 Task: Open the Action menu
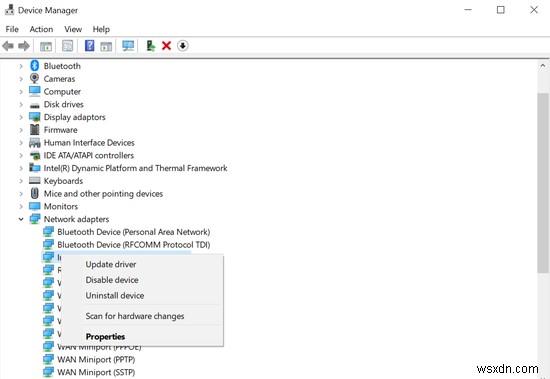pos(41,29)
